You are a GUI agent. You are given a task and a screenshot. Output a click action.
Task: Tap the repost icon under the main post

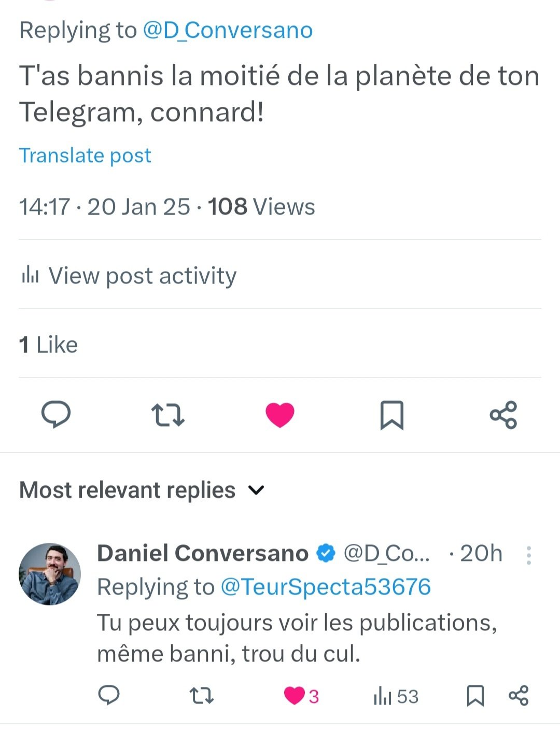tap(167, 415)
